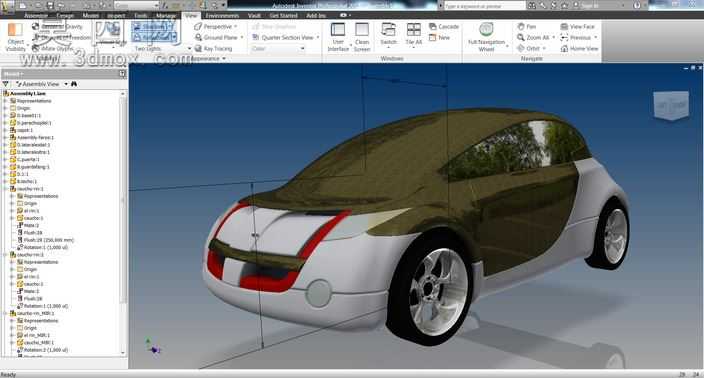Toggle the Ground Plane
The width and height of the screenshot is (704, 378).
pos(216,38)
